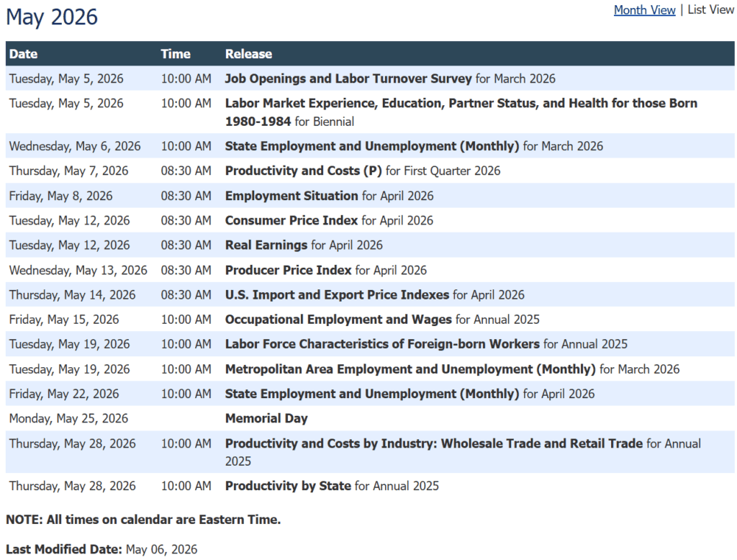737x560 pixels.
Task: Click 08:30 AM time for Employment Situation
Action: coord(186,196)
